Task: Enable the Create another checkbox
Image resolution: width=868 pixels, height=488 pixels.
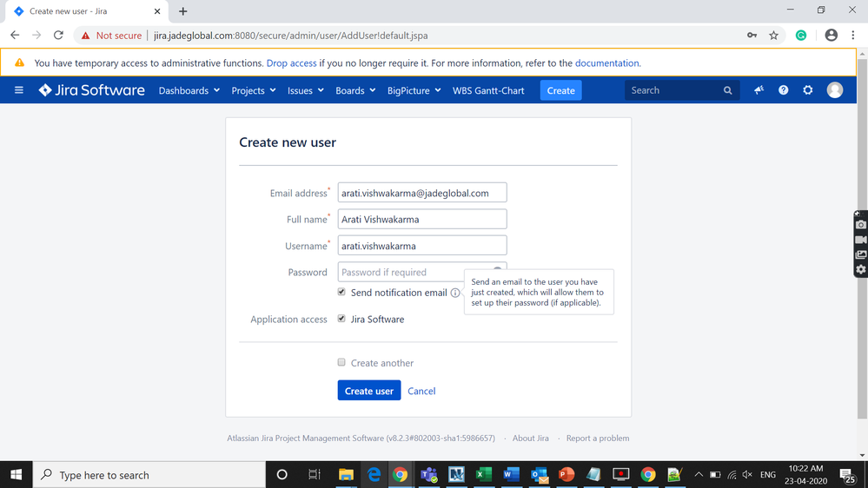Action: point(341,362)
